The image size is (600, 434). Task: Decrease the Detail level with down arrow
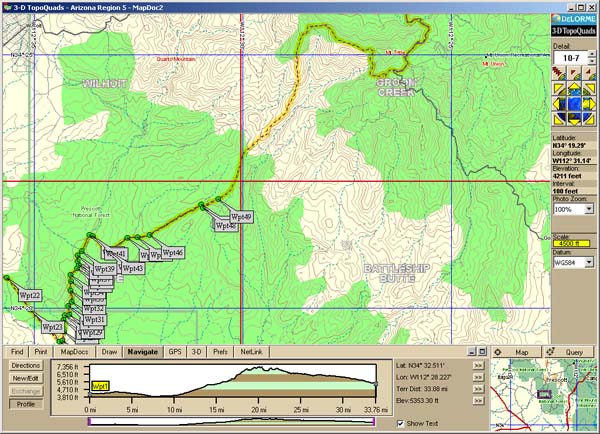(x=592, y=61)
